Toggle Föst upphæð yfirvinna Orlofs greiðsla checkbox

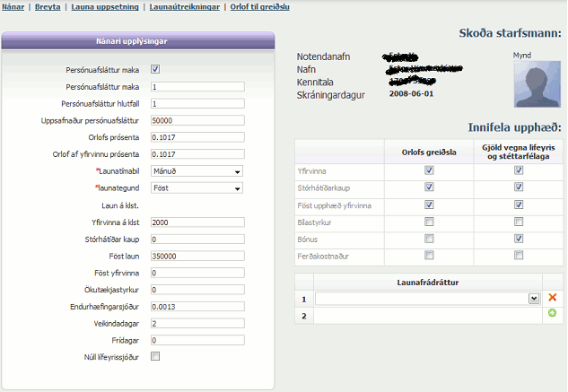tap(429, 205)
